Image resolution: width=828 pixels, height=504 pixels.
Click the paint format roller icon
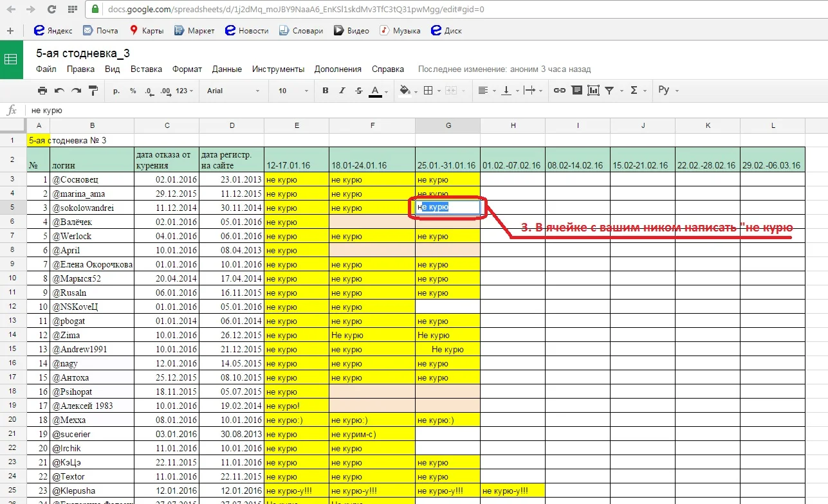[93, 91]
